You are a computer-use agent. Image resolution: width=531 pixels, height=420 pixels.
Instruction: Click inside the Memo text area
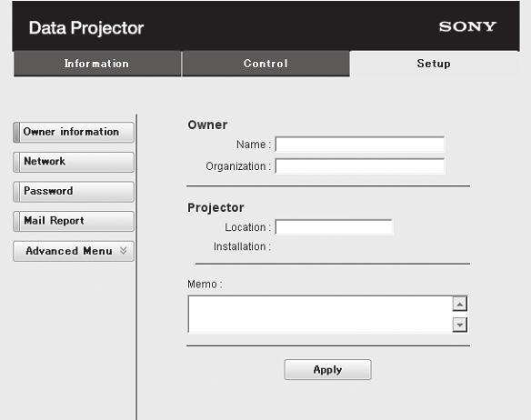coord(320,314)
